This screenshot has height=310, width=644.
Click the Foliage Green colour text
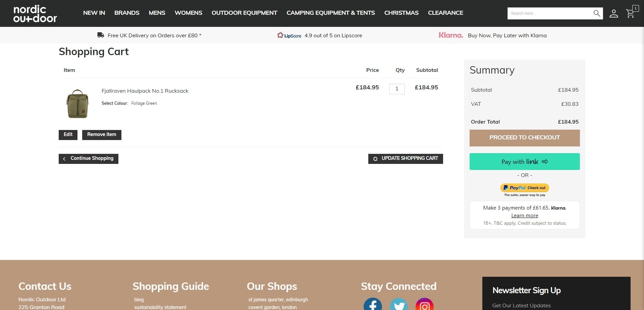pyautogui.click(x=144, y=103)
